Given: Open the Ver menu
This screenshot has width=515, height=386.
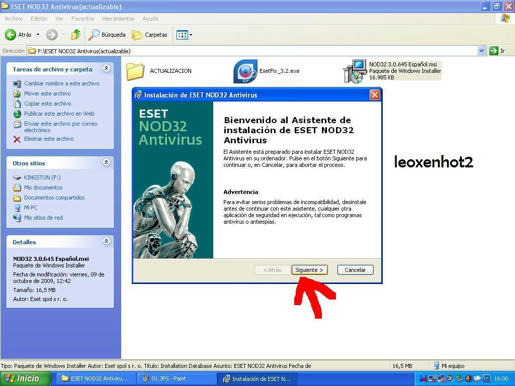Looking at the screenshot, I should point(59,19).
